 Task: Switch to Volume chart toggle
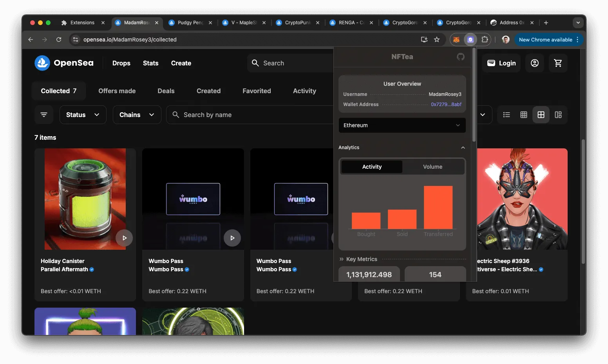pyautogui.click(x=432, y=167)
